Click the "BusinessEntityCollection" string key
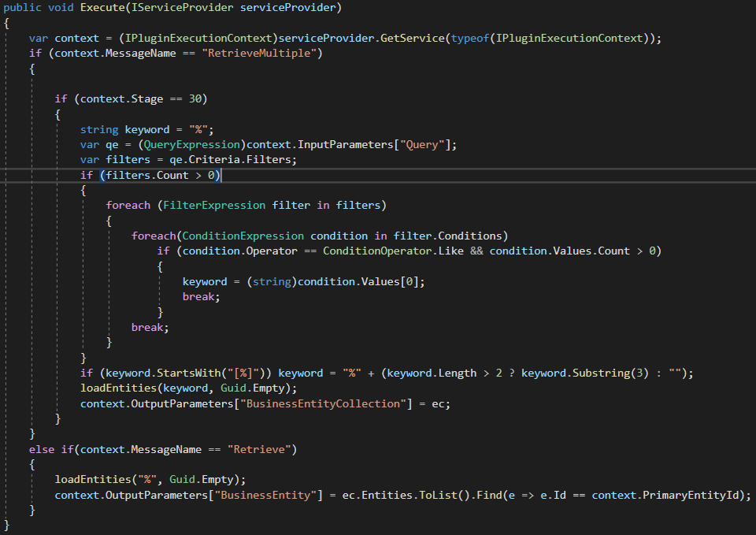The width and height of the screenshot is (756, 535). [x=323, y=403]
